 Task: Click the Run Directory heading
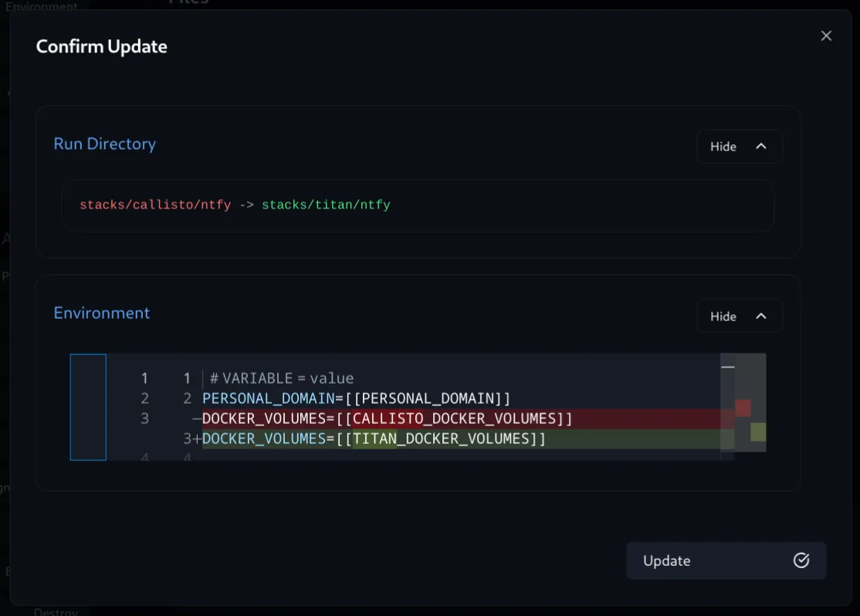pyautogui.click(x=105, y=144)
